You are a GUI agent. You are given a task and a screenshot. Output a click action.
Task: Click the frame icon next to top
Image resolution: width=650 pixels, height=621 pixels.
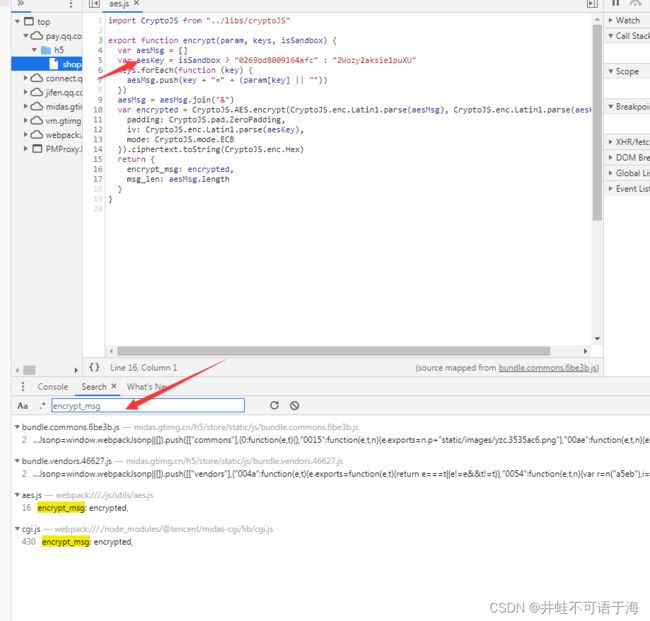point(29,22)
